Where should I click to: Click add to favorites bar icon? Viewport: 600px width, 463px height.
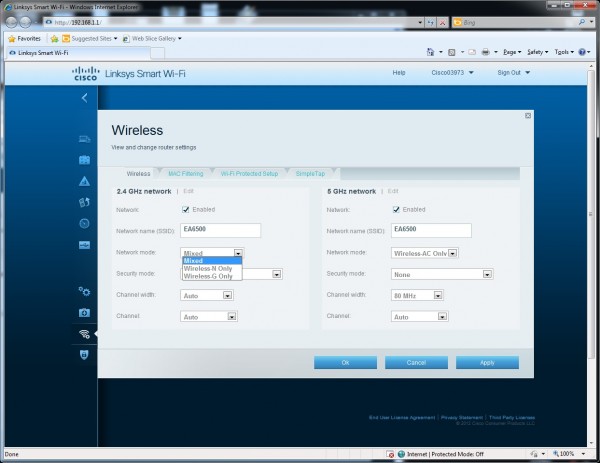[54, 39]
